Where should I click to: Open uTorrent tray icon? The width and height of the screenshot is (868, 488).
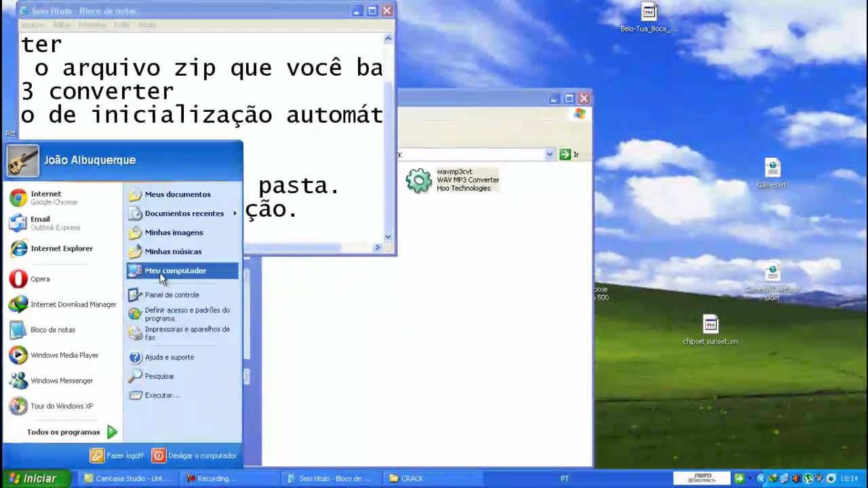[x=808, y=479]
